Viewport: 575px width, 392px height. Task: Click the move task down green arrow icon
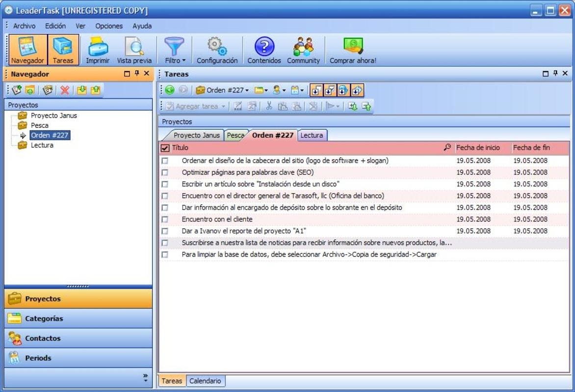353,106
